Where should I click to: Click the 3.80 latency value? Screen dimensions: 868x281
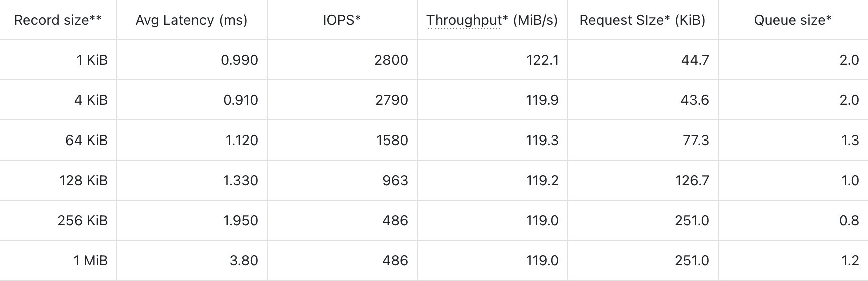pos(243,261)
